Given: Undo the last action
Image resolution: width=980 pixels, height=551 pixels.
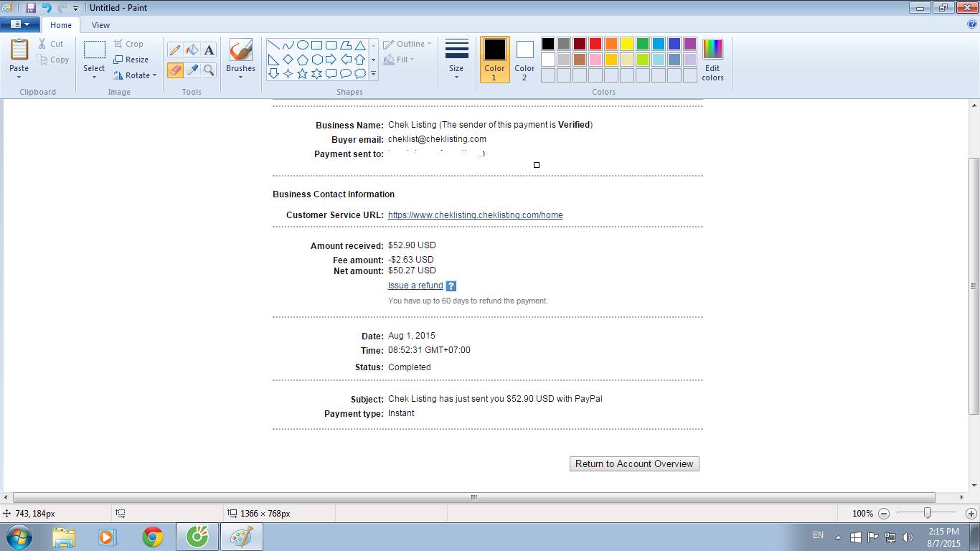Looking at the screenshot, I should (47, 8).
